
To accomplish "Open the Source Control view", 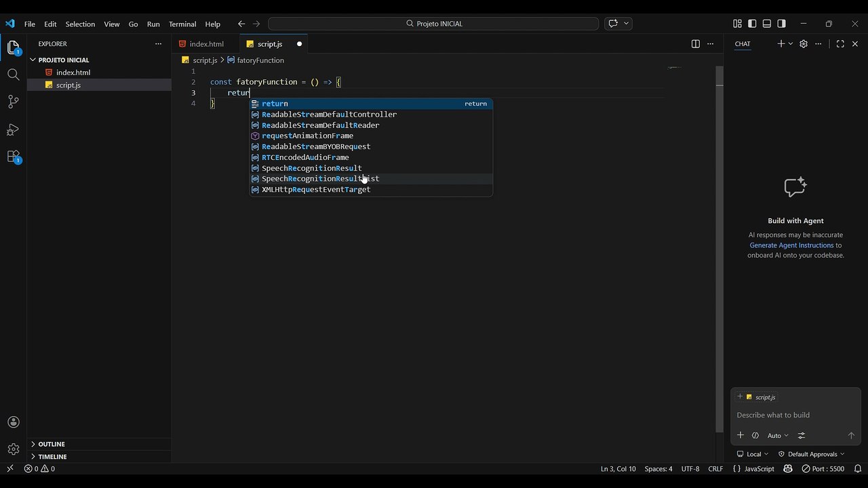I will [13, 102].
